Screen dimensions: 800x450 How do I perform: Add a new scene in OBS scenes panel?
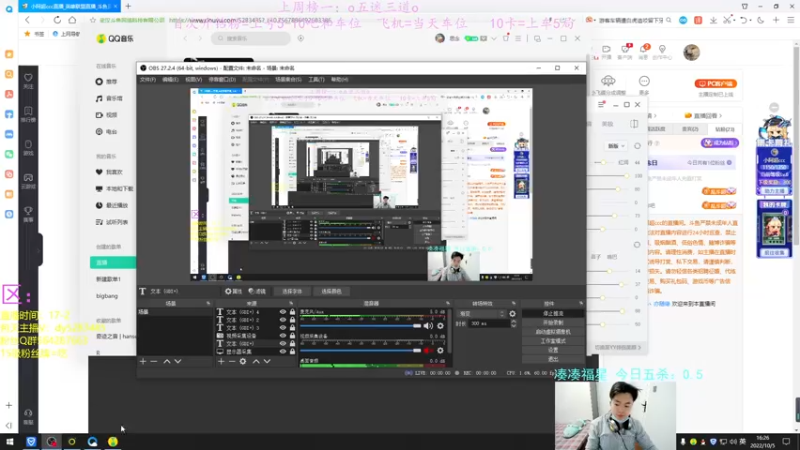[x=143, y=361]
